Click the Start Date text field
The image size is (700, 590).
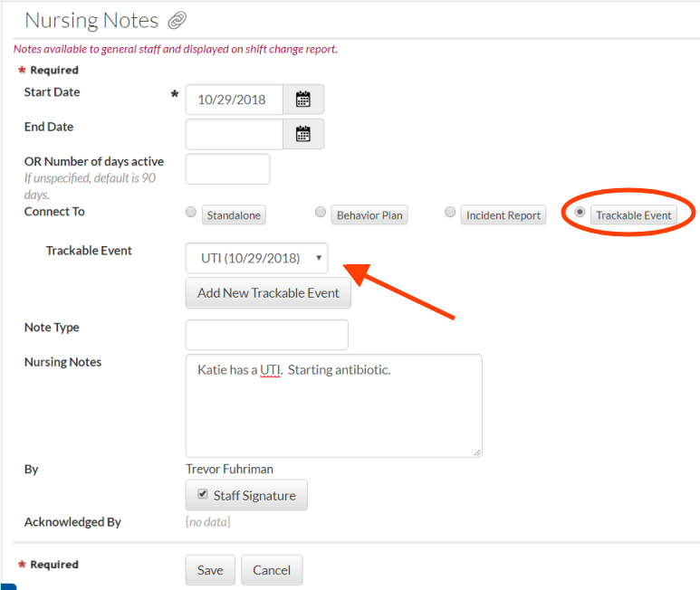[234, 100]
